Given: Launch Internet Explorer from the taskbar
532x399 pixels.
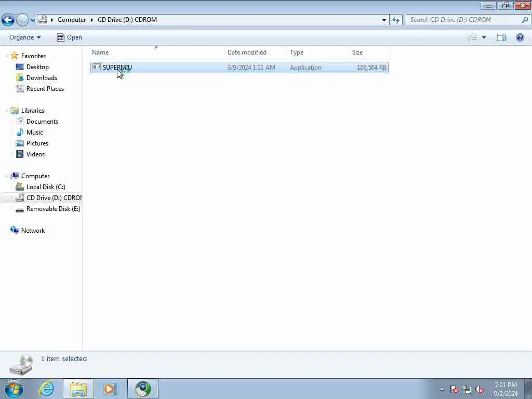Looking at the screenshot, I should pos(46,389).
